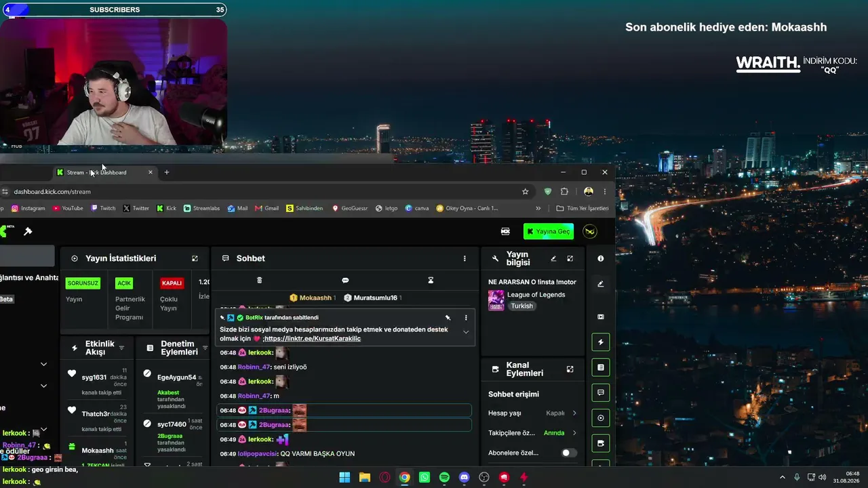
Task: Click the League of Legends thumbnail
Action: (x=496, y=300)
